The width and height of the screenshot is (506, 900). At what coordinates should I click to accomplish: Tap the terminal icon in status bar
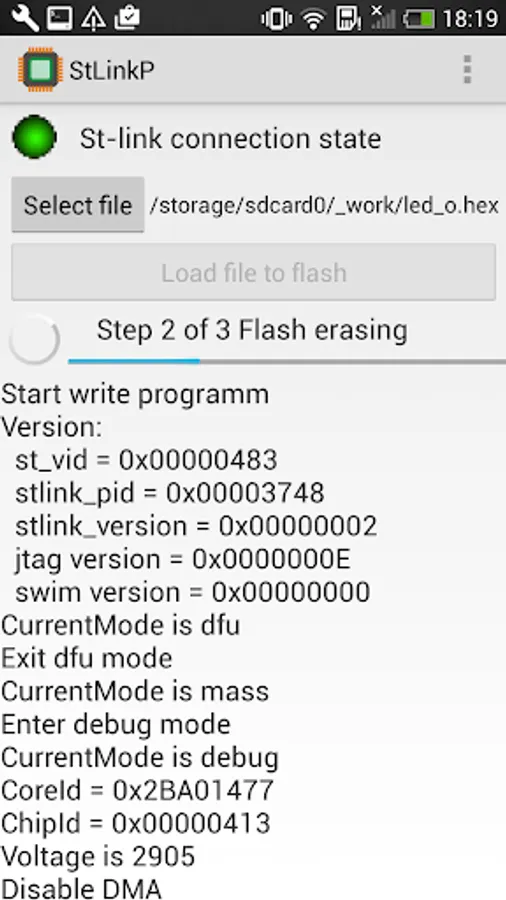60,18
